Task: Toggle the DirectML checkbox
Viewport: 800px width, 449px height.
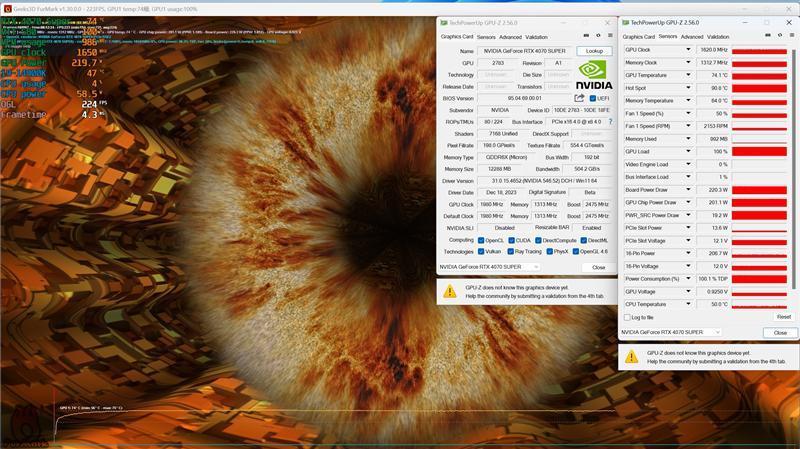Action: click(583, 240)
